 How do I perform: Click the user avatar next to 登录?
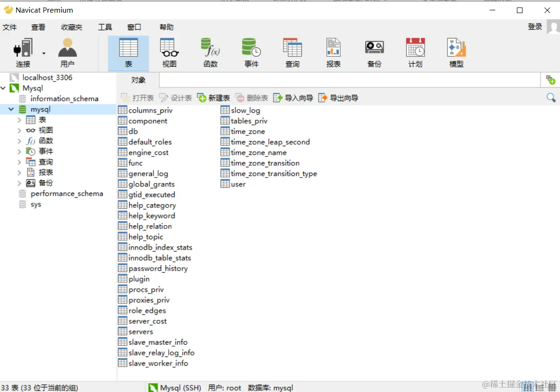(x=553, y=27)
